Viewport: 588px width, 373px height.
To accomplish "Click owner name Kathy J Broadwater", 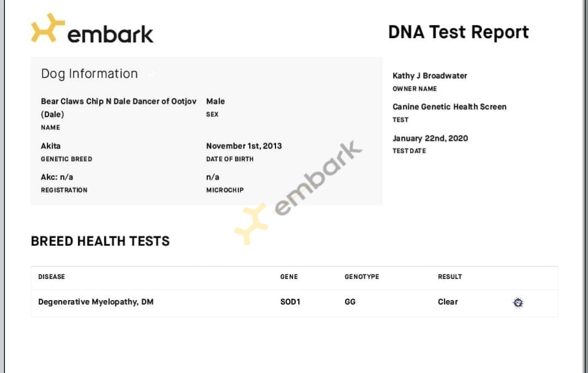I will click(430, 76).
